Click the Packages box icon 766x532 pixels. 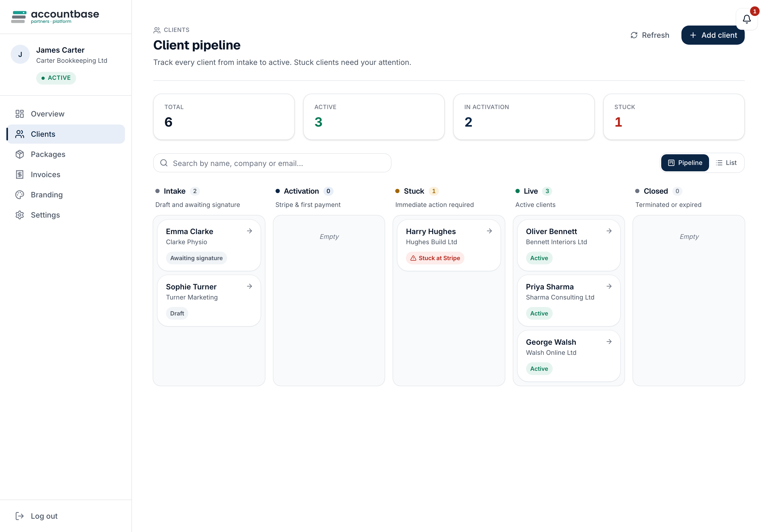coord(20,154)
